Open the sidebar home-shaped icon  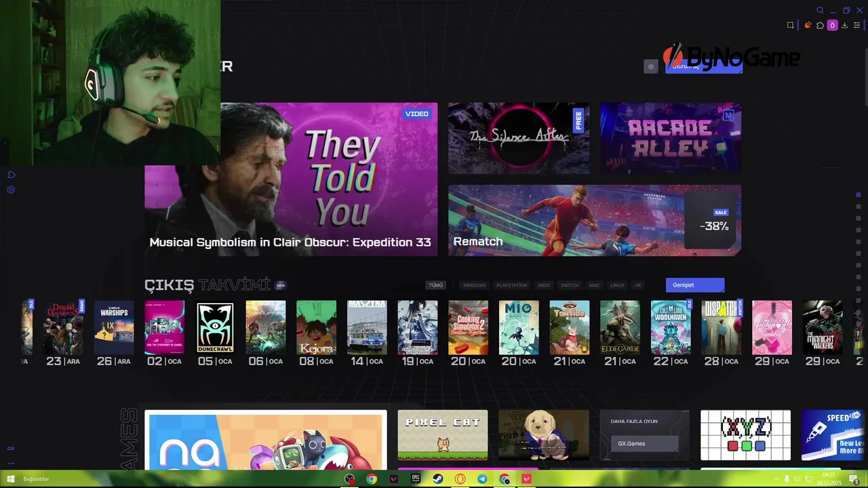11,175
